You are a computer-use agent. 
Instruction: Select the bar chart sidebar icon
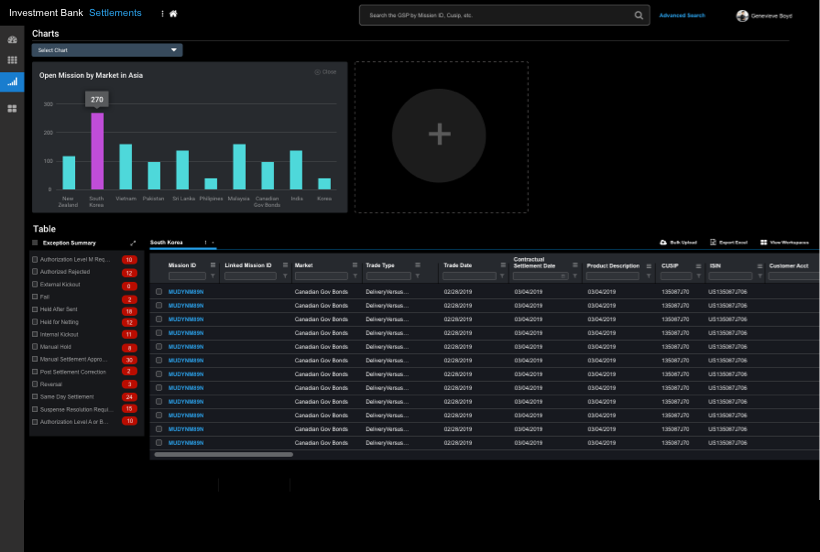pyautogui.click(x=12, y=82)
